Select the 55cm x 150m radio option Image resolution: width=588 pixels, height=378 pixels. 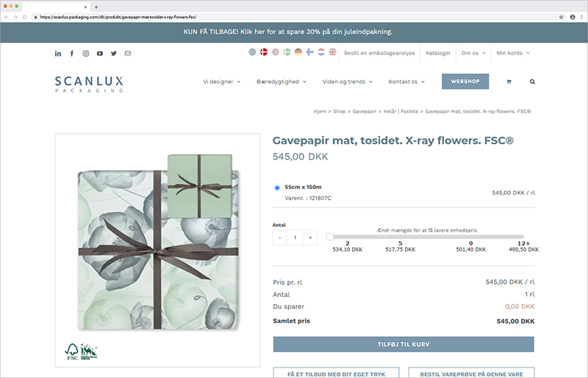point(277,188)
